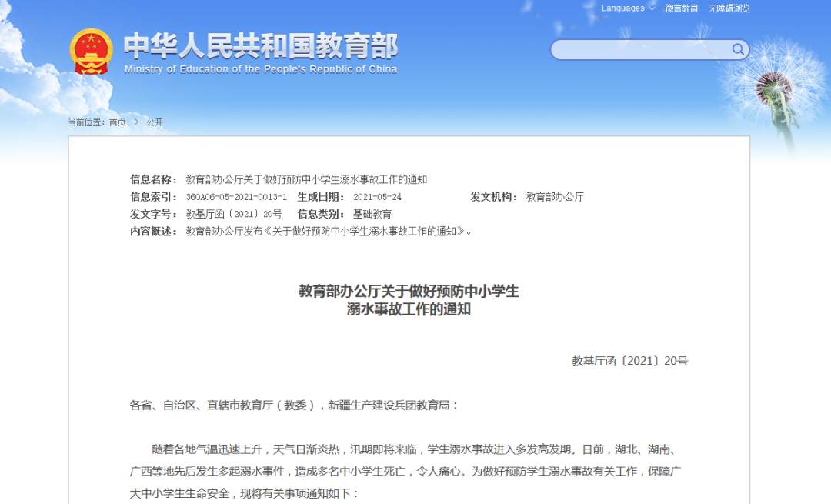This screenshot has height=504, width=831.
Task: Click the 信息索引 label
Action: [154, 197]
